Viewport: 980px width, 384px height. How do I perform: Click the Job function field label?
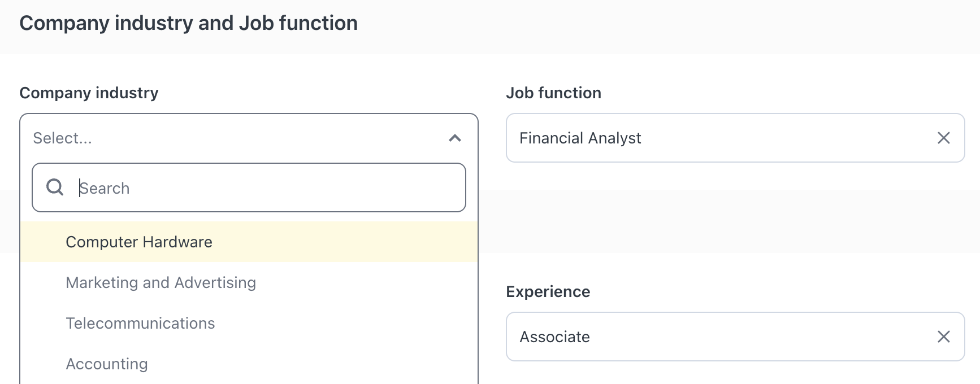click(x=553, y=93)
